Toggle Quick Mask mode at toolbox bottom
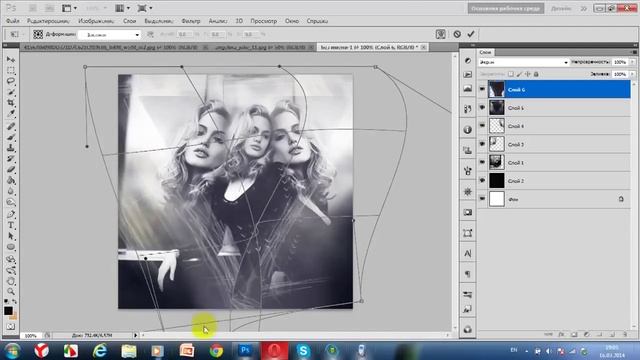The image size is (640, 360). (11, 327)
